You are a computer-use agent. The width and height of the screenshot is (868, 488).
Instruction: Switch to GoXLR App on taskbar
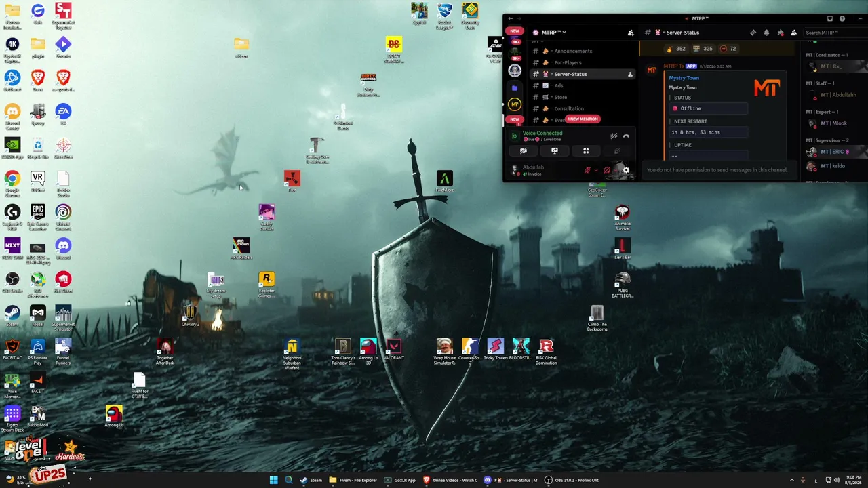[x=401, y=480]
